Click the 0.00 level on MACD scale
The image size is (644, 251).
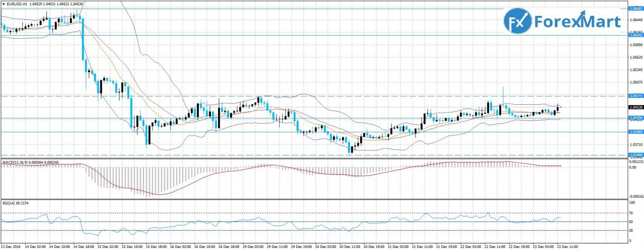point(633,167)
